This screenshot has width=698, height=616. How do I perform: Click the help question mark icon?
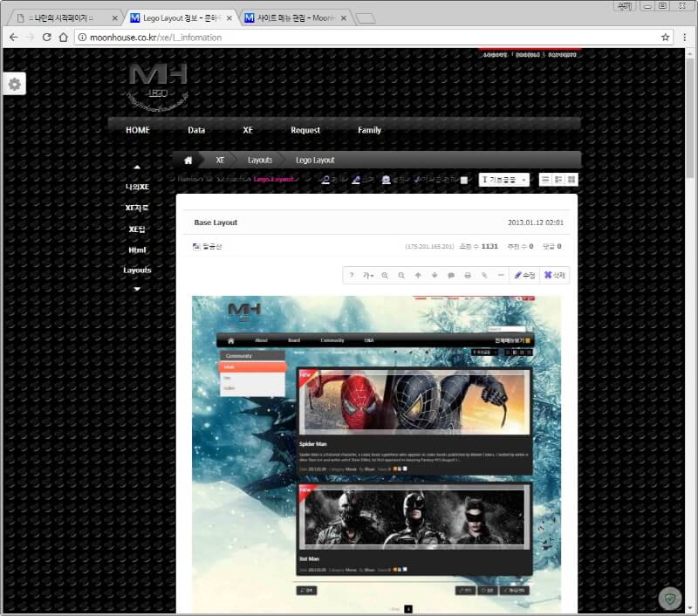point(352,276)
